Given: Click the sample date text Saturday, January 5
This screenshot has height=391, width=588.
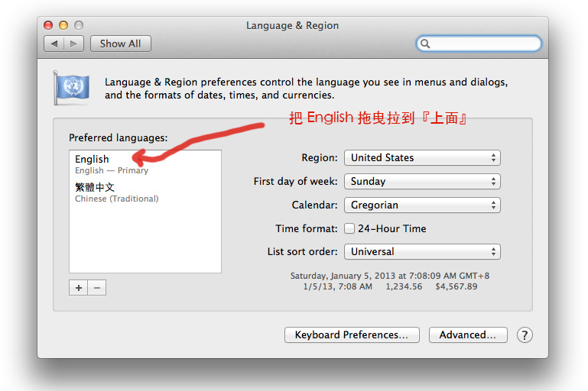Looking at the screenshot, I should click(390, 276).
